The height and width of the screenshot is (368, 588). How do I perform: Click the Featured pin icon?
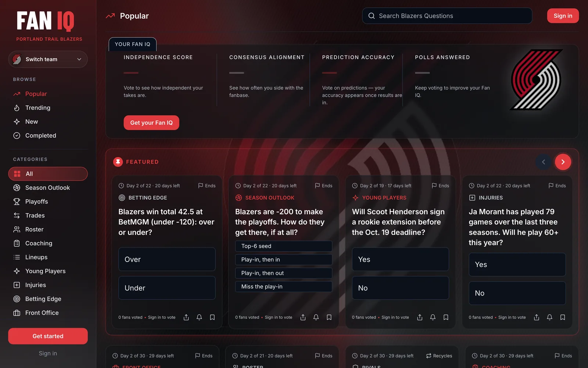118,162
